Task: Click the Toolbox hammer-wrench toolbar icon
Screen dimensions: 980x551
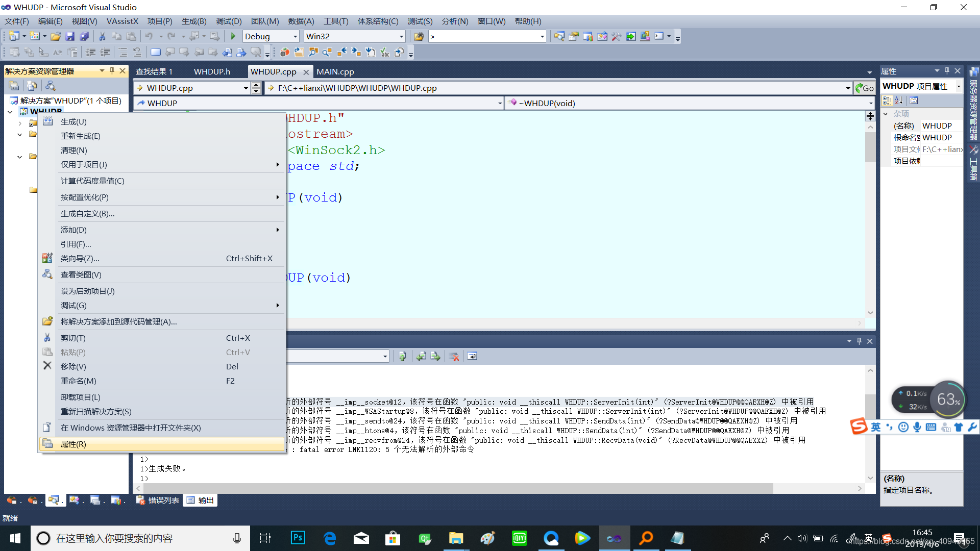Action: coord(617,36)
